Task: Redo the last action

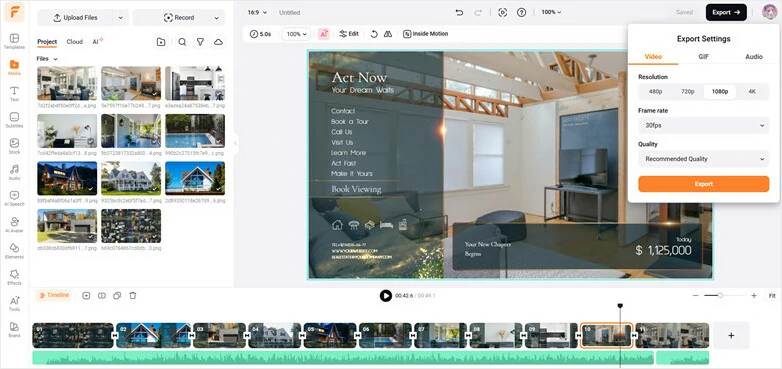Action: [479, 12]
